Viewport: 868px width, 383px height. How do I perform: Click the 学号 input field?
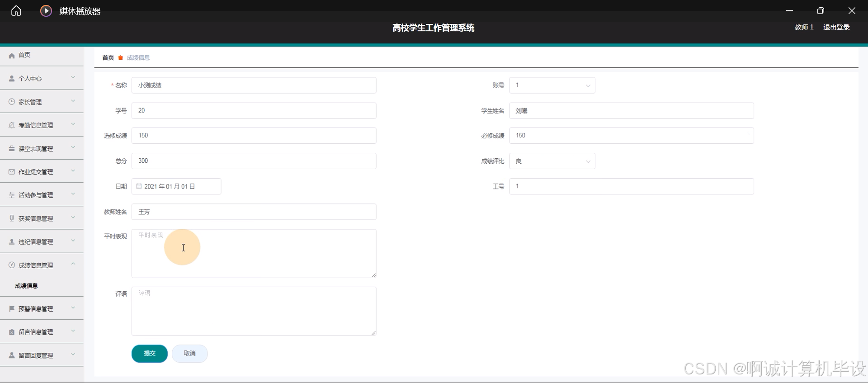coord(254,110)
